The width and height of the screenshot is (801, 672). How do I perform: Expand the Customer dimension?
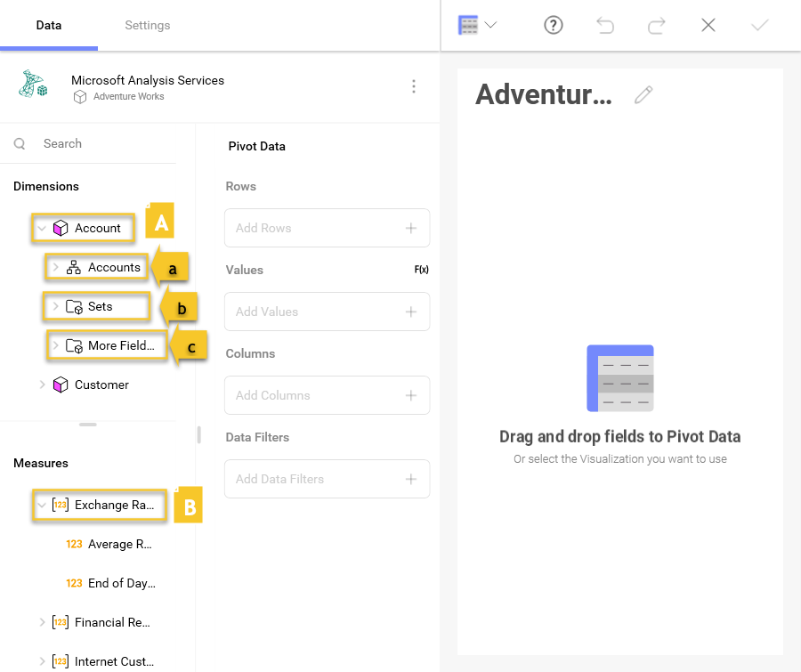[41, 385]
